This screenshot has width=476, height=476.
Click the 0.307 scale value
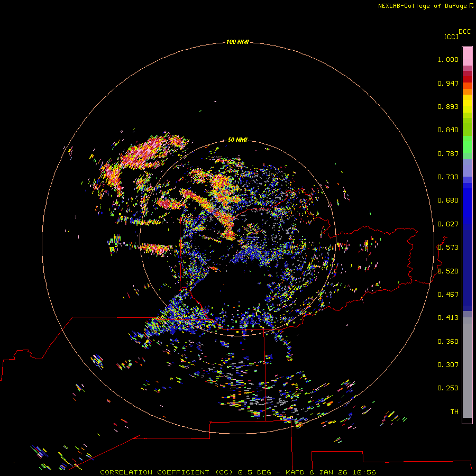click(448, 365)
